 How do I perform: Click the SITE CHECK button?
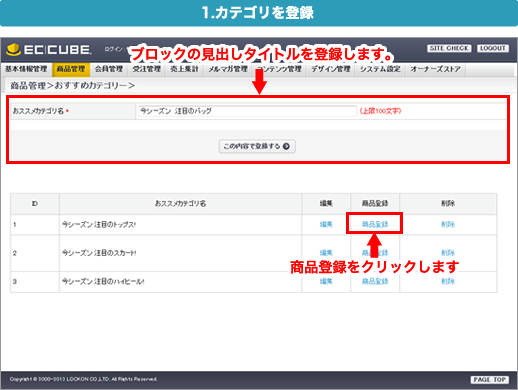click(449, 48)
